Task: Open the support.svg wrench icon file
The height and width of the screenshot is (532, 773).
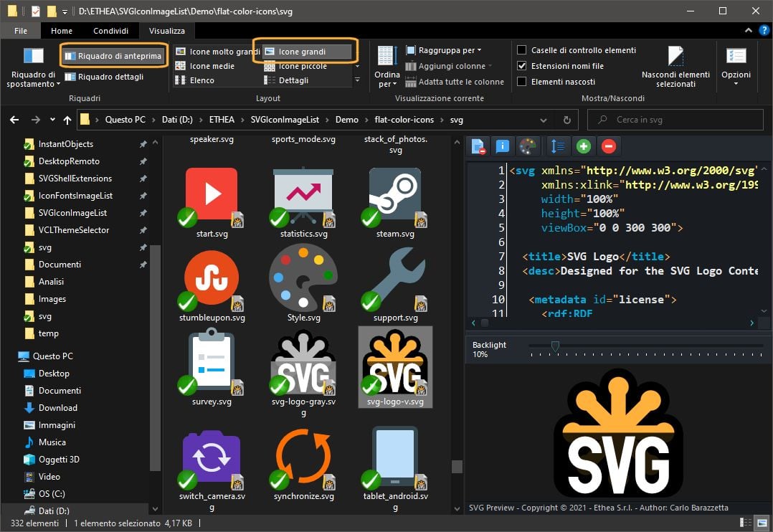Action: click(394, 280)
